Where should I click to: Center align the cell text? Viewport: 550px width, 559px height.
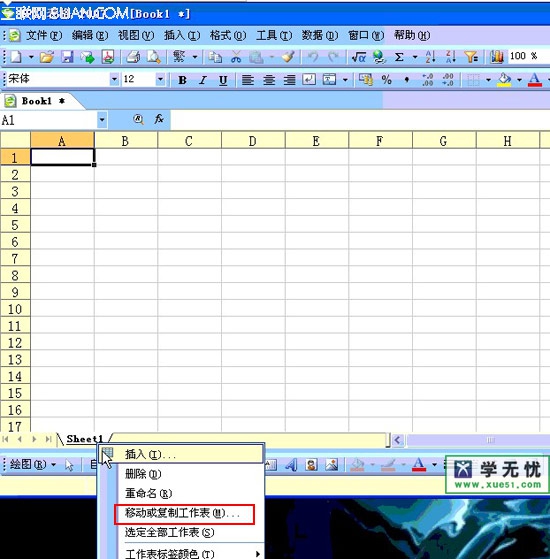point(269,80)
